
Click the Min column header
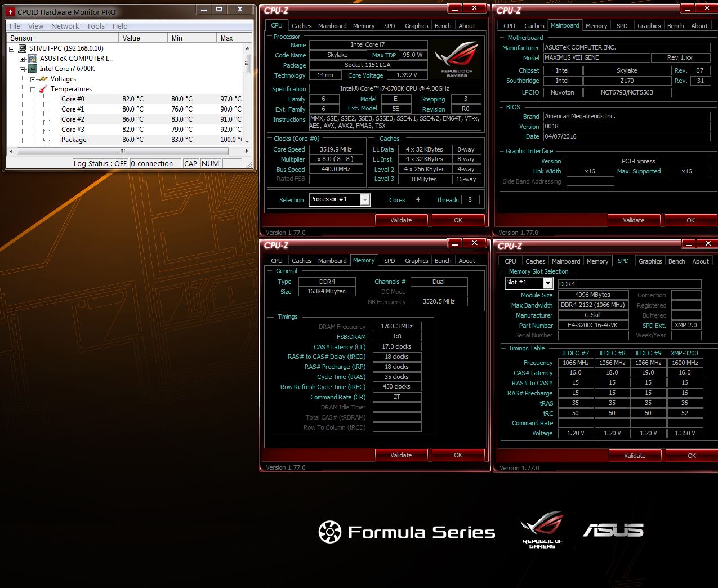tap(191, 38)
